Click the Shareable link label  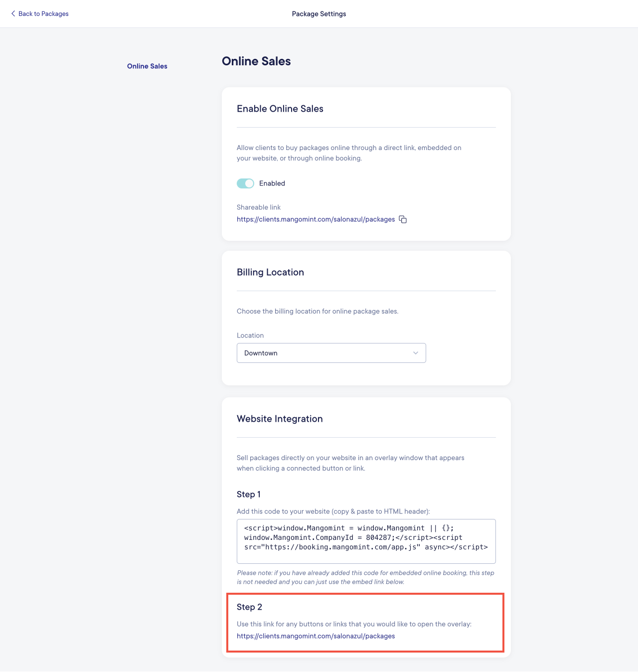pos(259,207)
